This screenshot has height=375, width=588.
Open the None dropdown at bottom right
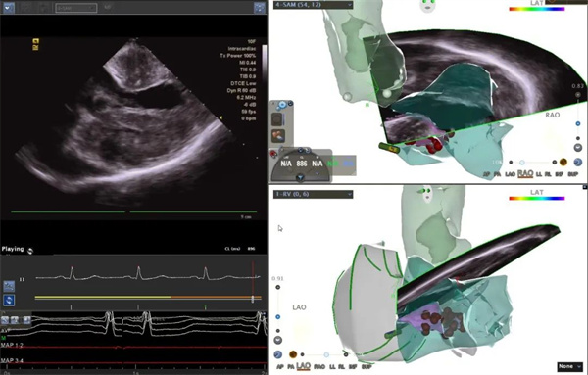point(569,366)
